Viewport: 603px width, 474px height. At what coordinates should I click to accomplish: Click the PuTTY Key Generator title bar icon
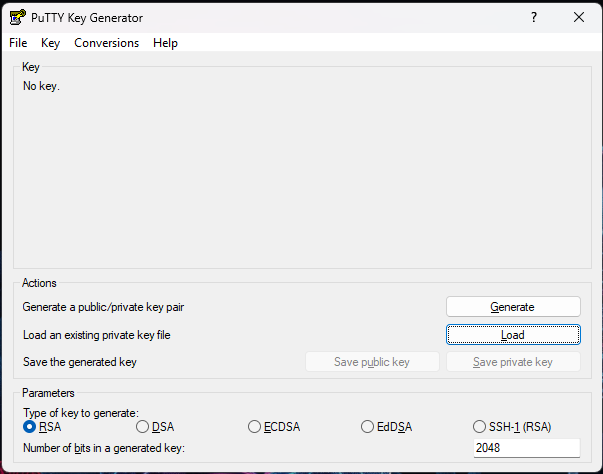click(x=17, y=17)
